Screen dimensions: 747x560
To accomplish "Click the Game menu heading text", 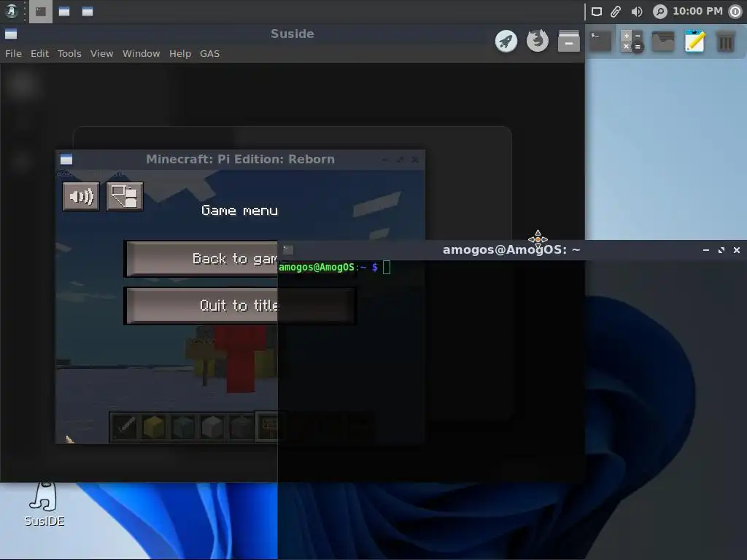I will tap(239, 211).
